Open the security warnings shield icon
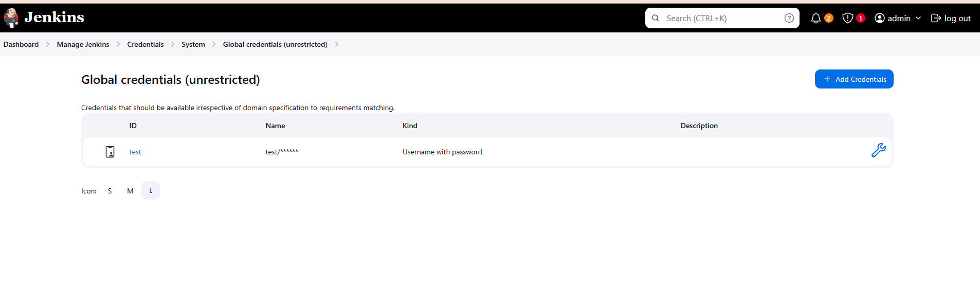 point(848,19)
